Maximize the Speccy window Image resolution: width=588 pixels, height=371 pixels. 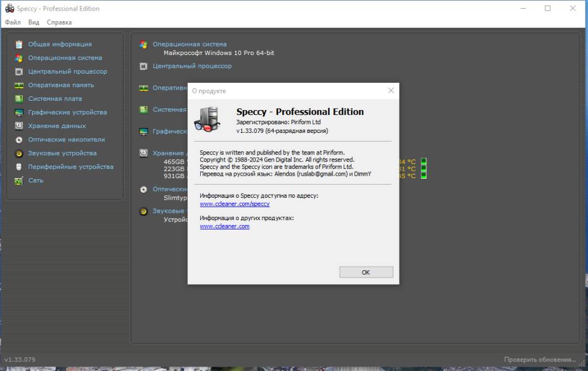click(x=547, y=8)
